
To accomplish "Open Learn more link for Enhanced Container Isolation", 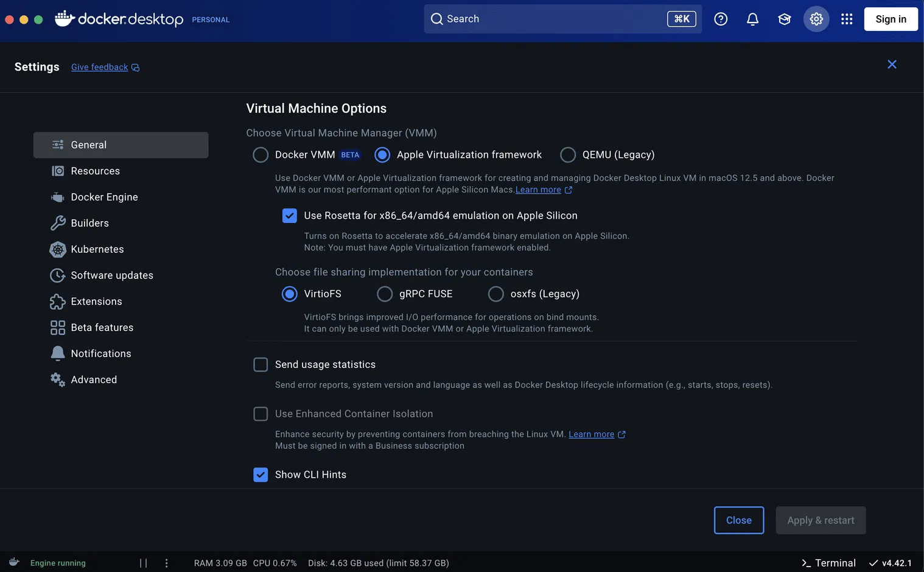I will (x=591, y=434).
